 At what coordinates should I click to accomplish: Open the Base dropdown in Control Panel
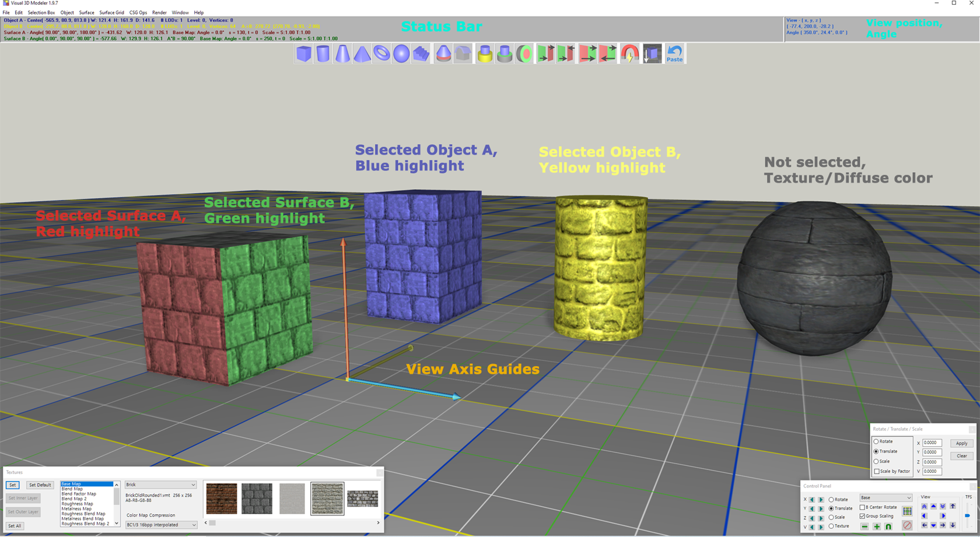(x=885, y=497)
